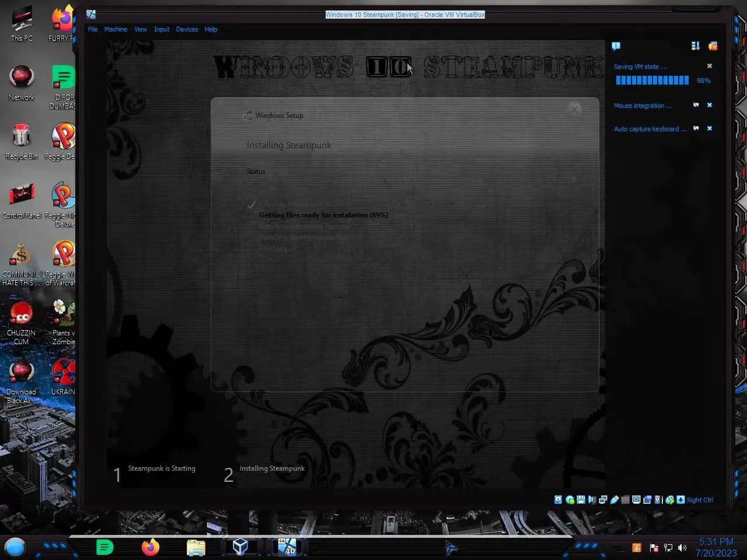
Task: Click the USB devices status icon
Action: point(615,500)
